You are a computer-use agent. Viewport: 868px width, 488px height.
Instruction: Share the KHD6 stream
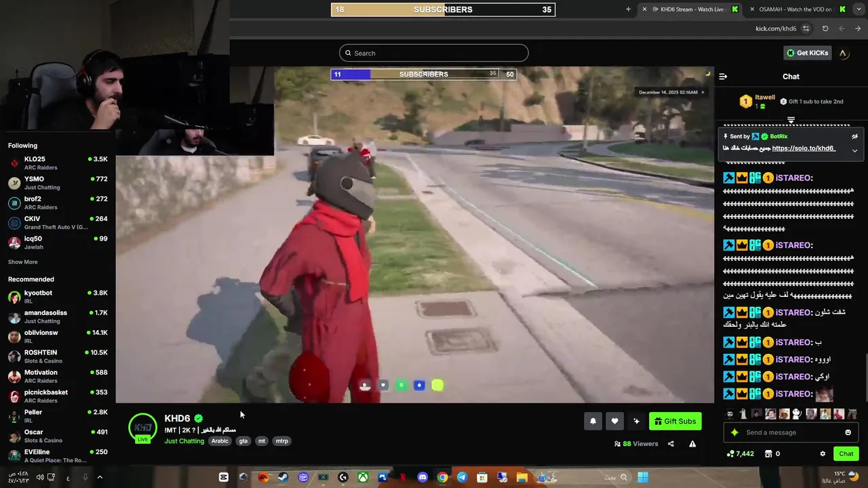pos(671,444)
